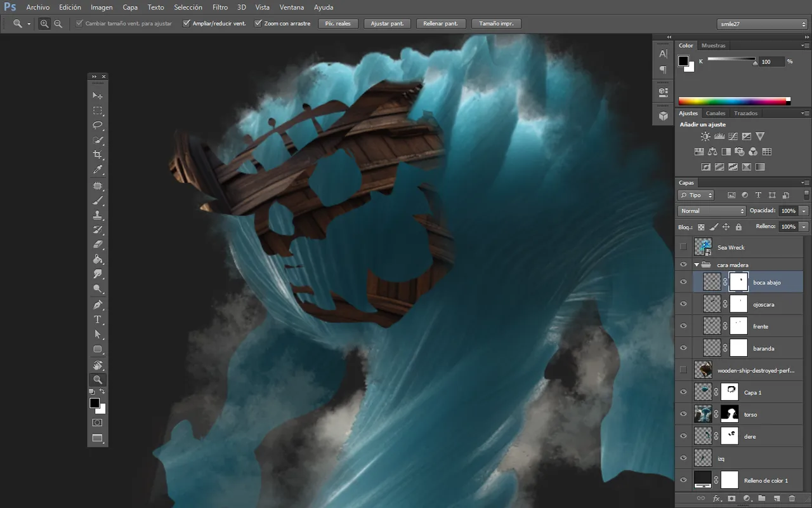Show the Sea Wreck layer
This screenshot has width=812, height=508.
pos(683,247)
